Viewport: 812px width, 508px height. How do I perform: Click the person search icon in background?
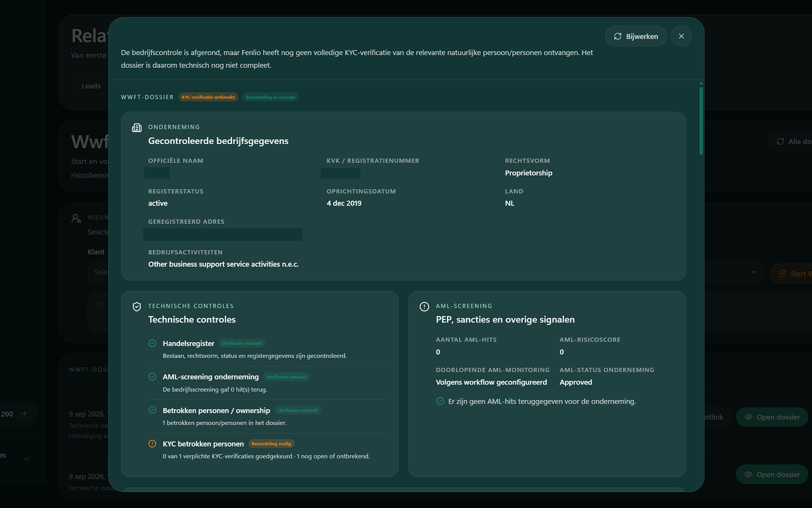click(76, 218)
